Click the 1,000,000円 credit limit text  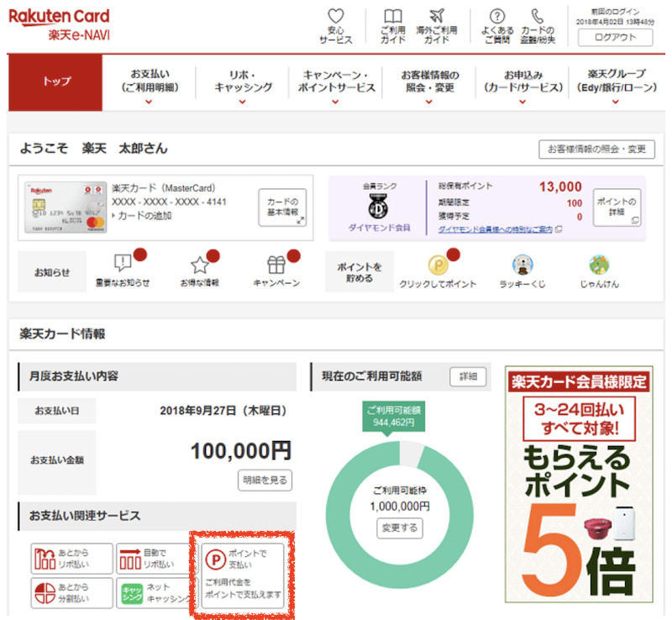pos(400,507)
